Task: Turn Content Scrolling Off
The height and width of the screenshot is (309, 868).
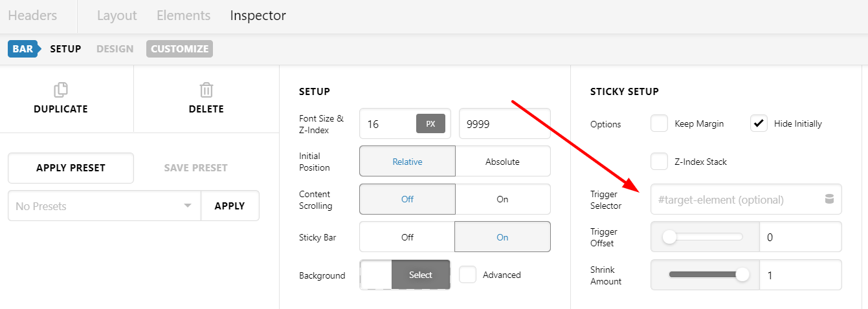Action: click(407, 199)
